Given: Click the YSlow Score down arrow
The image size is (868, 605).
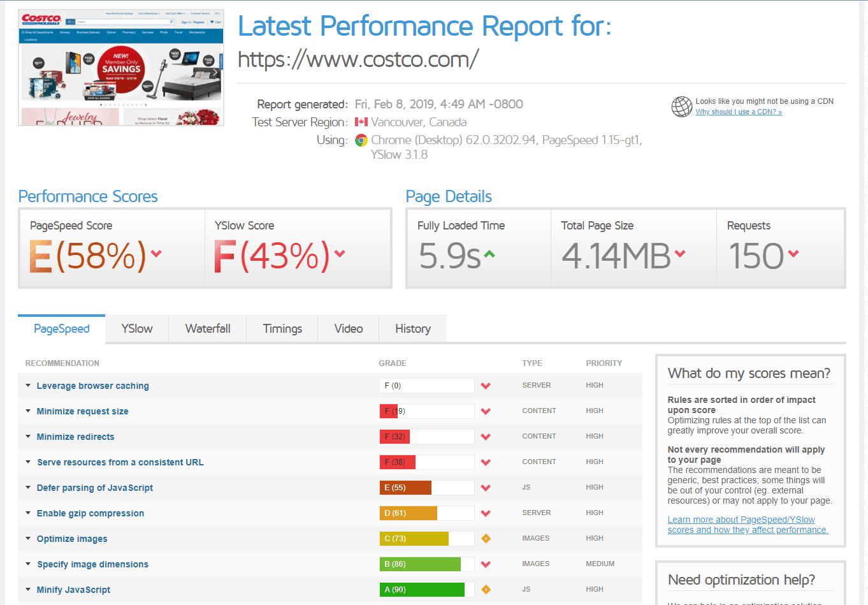Looking at the screenshot, I should [340, 254].
